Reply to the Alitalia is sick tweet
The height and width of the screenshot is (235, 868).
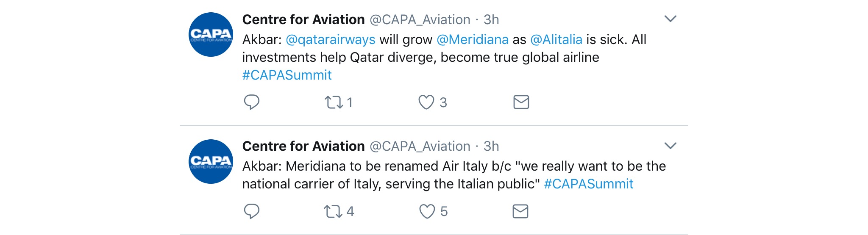pyautogui.click(x=251, y=102)
